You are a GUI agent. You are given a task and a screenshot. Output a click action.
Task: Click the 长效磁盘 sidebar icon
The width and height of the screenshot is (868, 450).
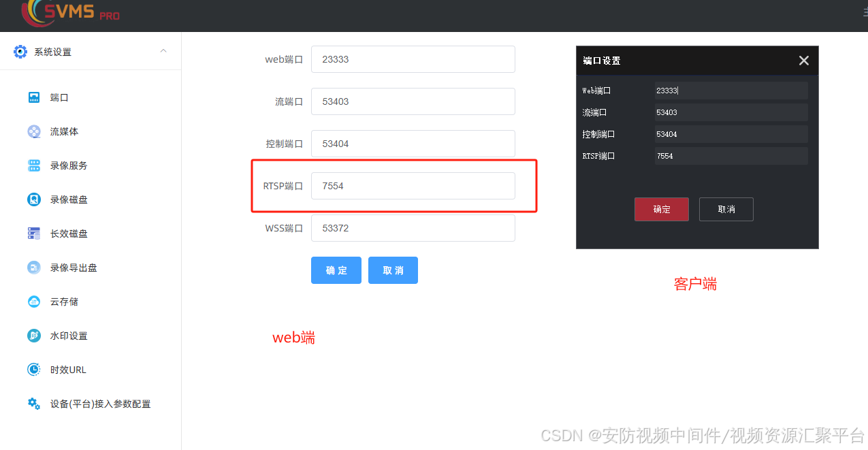click(x=34, y=234)
